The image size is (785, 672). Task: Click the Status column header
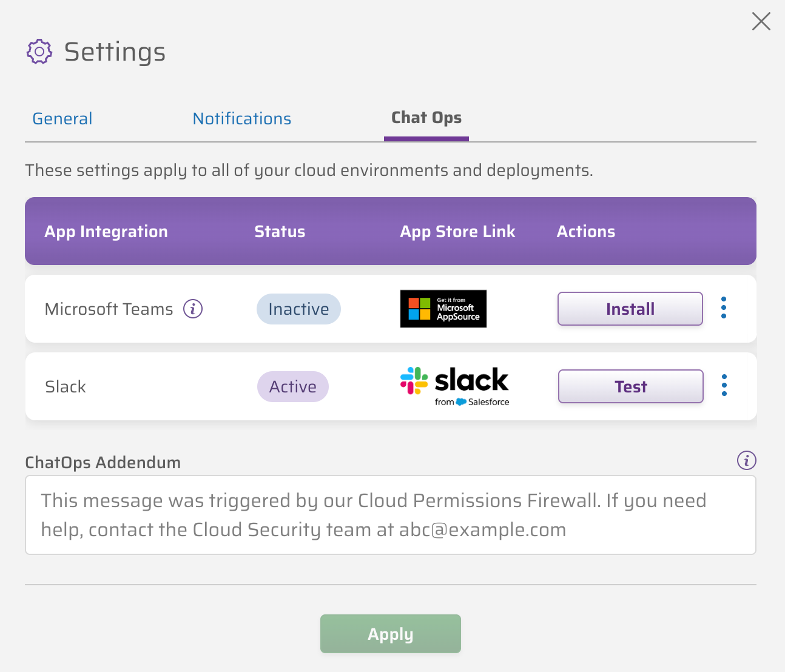[x=280, y=232]
